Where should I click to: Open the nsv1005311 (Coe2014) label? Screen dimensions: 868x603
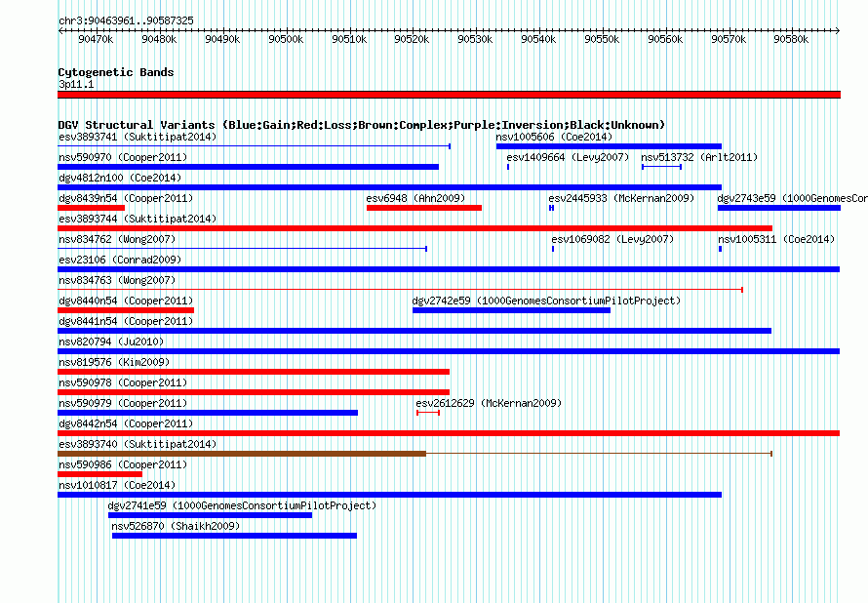776,239
